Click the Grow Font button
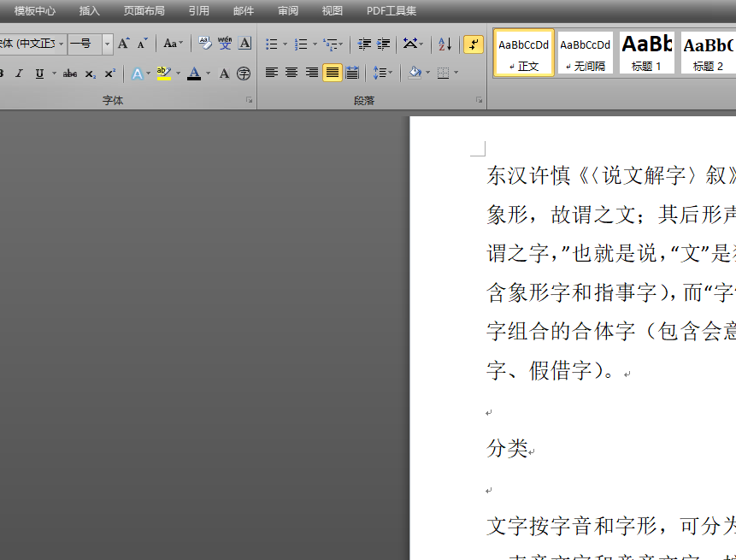The width and height of the screenshot is (736, 560). [x=123, y=44]
